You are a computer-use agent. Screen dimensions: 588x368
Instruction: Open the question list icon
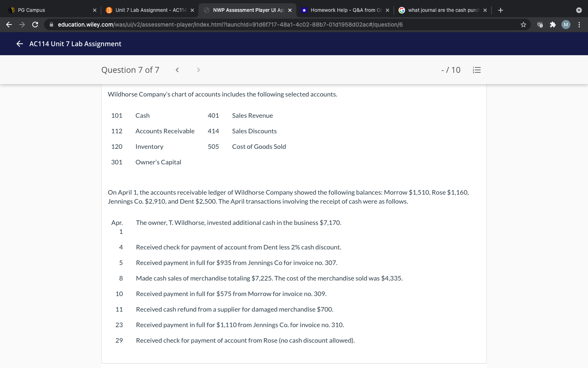[477, 70]
